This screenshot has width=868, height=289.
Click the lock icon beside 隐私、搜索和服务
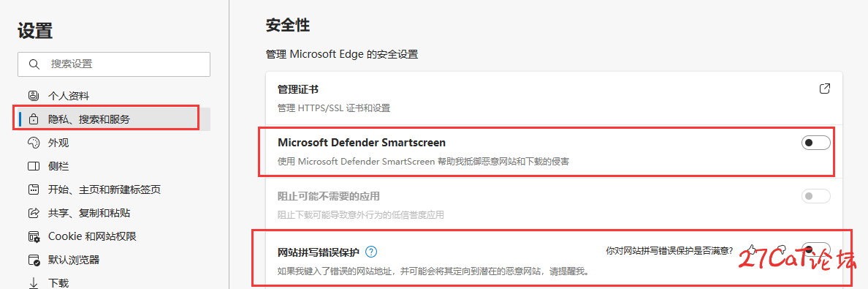(x=34, y=119)
